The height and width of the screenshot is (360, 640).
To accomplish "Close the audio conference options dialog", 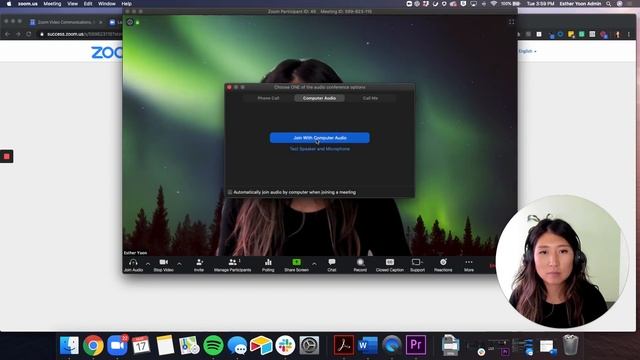I will point(229,87).
